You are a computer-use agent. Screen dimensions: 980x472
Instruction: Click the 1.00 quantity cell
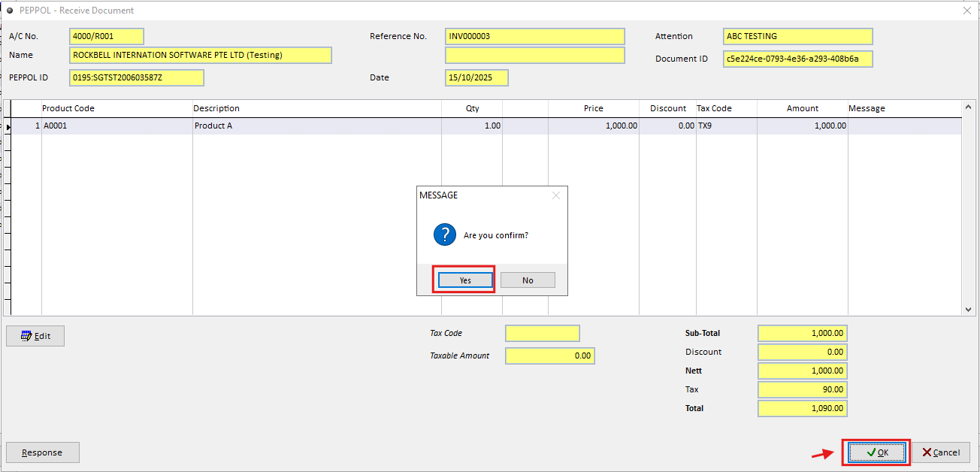point(472,126)
